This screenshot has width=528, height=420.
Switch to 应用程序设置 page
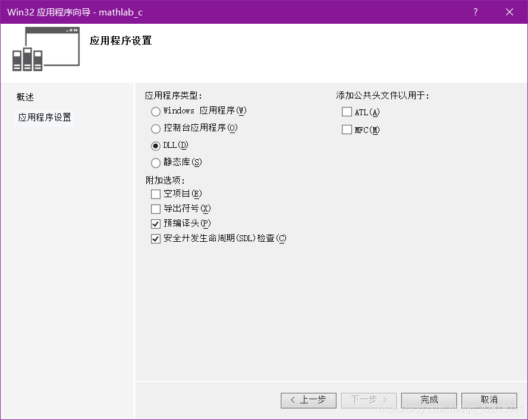(x=44, y=117)
